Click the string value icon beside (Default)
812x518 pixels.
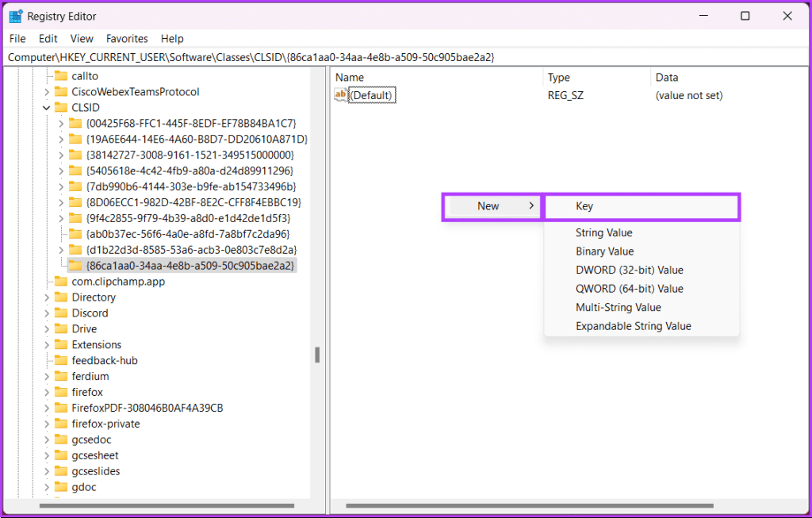click(341, 94)
